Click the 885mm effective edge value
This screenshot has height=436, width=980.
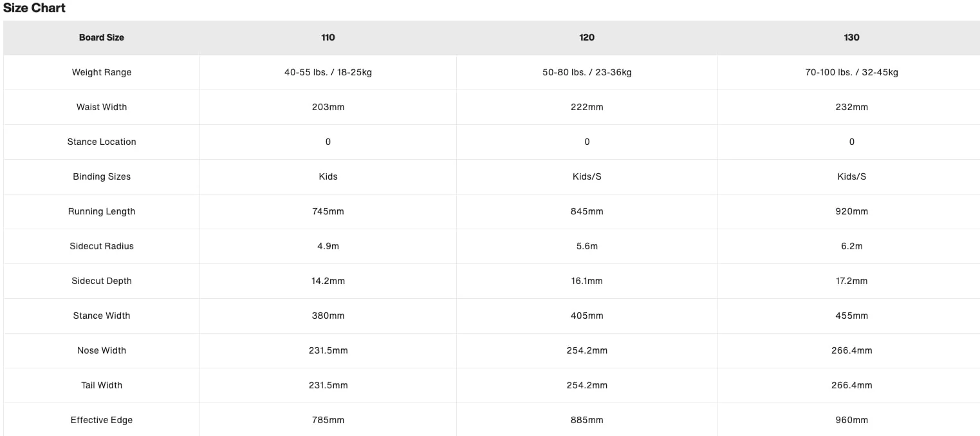coord(587,420)
